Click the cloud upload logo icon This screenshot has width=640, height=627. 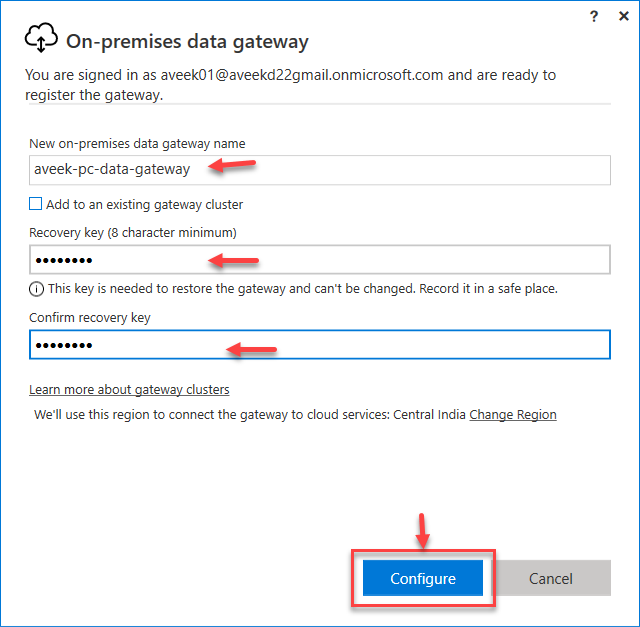click(x=42, y=40)
